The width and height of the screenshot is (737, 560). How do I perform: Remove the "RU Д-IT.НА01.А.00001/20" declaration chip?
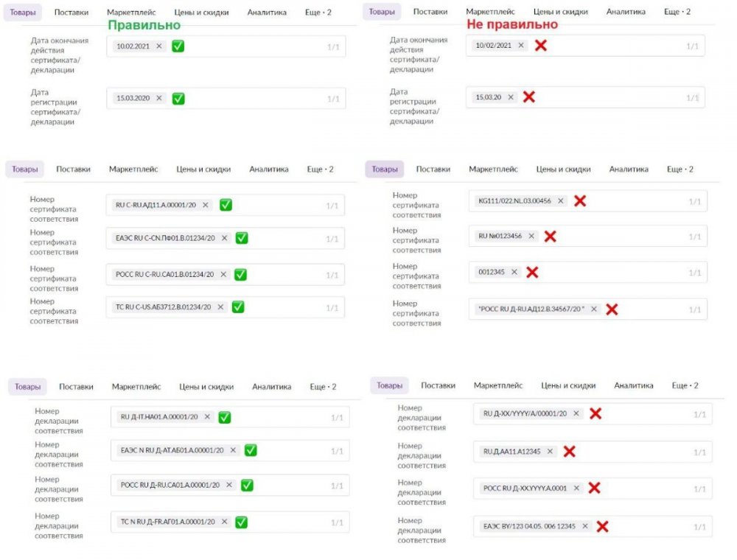[x=207, y=417]
